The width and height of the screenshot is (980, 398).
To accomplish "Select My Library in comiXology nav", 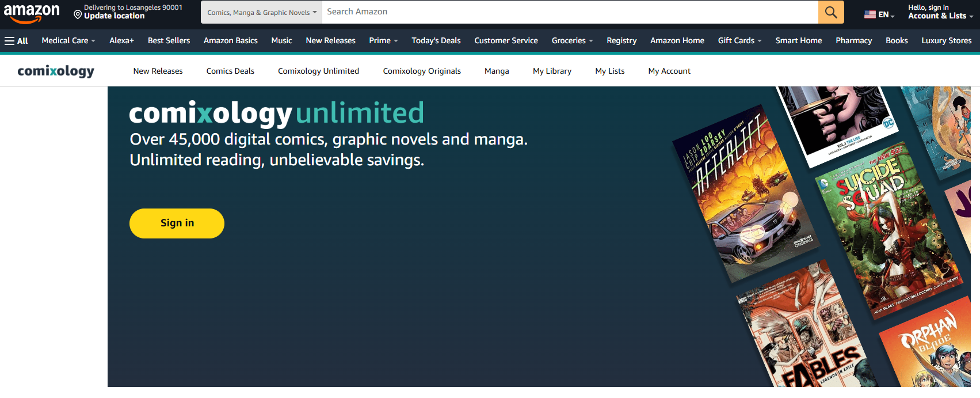I will [x=552, y=71].
